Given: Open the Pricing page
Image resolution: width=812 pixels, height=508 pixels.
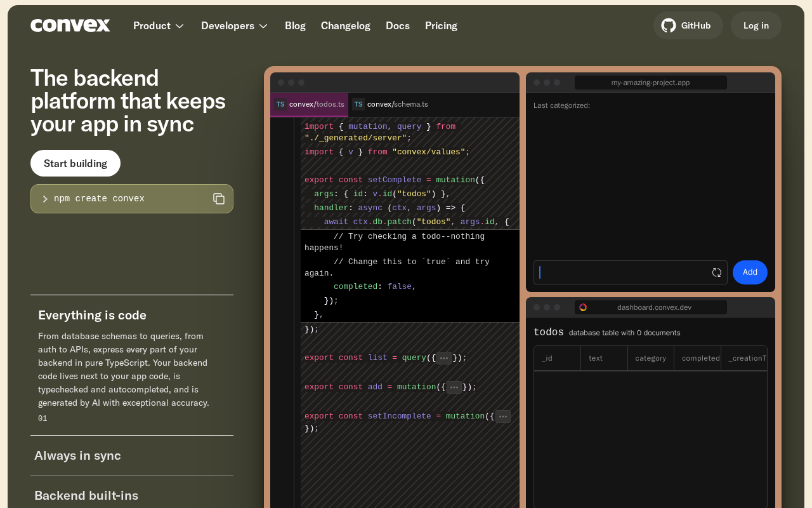Looking at the screenshot, I should 441,25.
